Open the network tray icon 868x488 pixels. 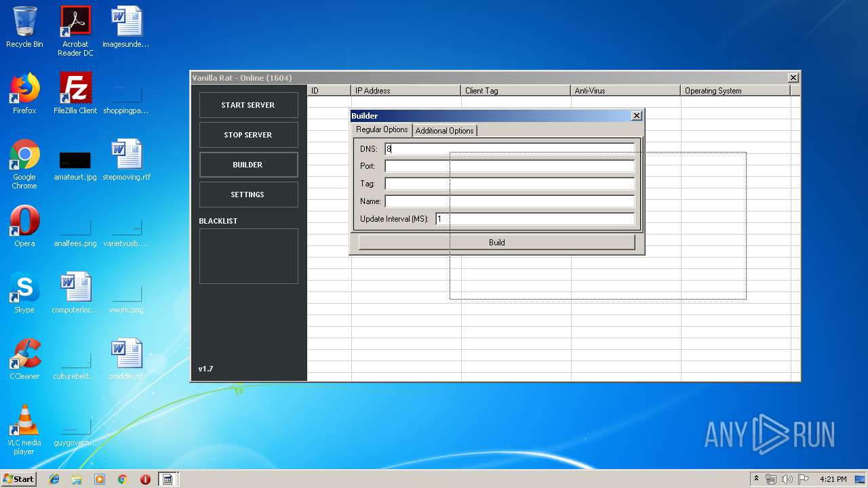[771, 479]
